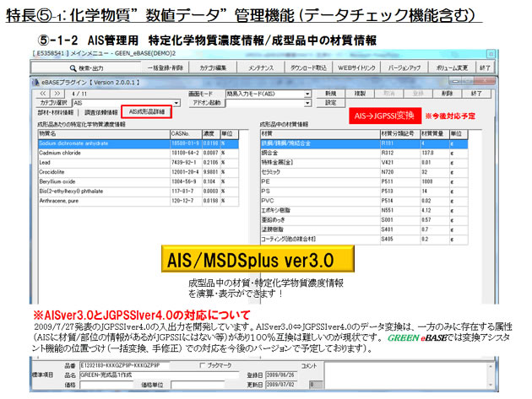The width and height of the screenshot is (532, 399).
Task: Select the PE material row
Action: tap(364, 181)
